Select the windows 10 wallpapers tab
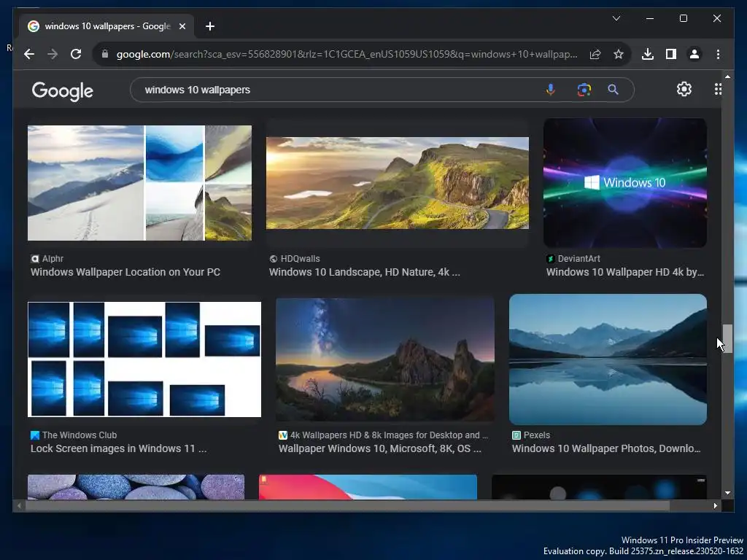Image resolution: width=747 pixels, height=560 pixels. click(x=107, y=26)
